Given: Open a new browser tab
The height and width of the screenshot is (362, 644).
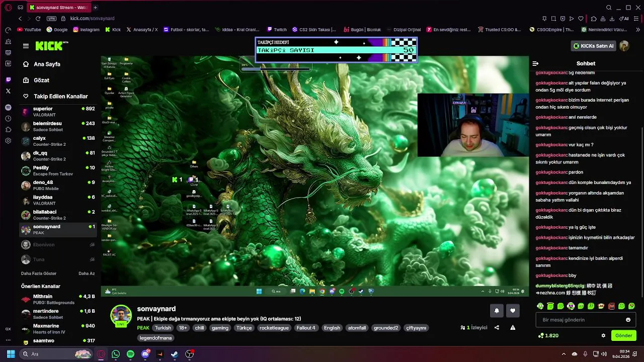Looking at the screenshot, I should (x=95, y=8).
